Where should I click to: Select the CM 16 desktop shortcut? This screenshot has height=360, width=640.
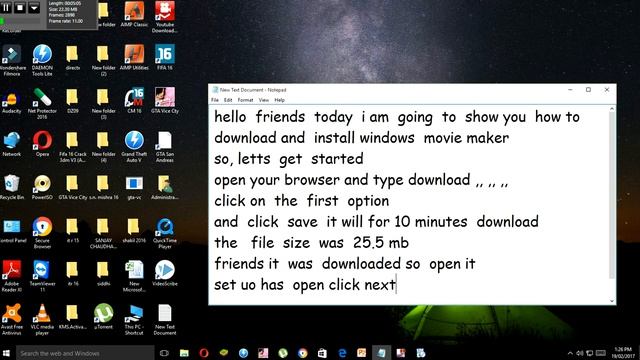pyautogui.click(x=134, y=100)
